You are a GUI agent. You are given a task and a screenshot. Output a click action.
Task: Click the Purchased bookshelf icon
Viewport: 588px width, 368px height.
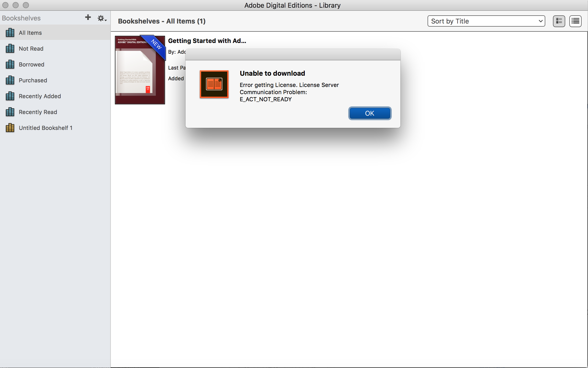10,80
